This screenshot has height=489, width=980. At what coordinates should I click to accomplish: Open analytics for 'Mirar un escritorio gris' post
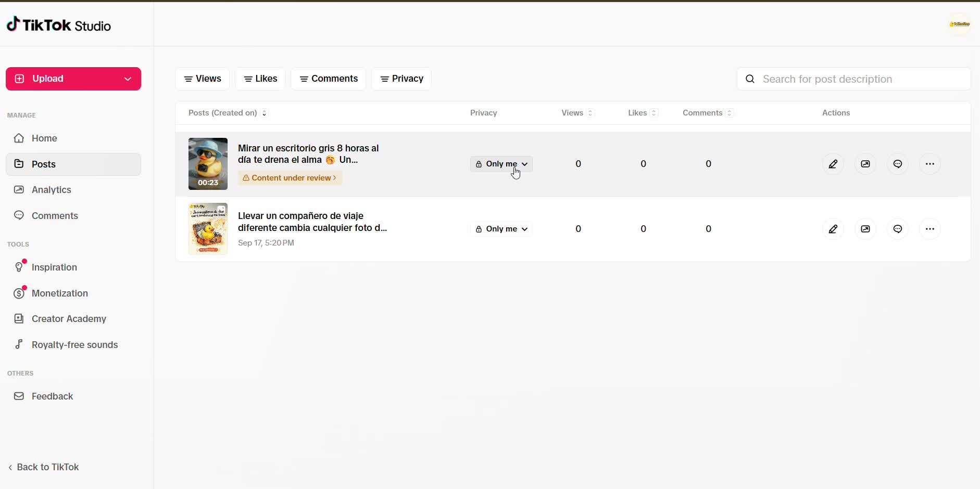[865, 164]
